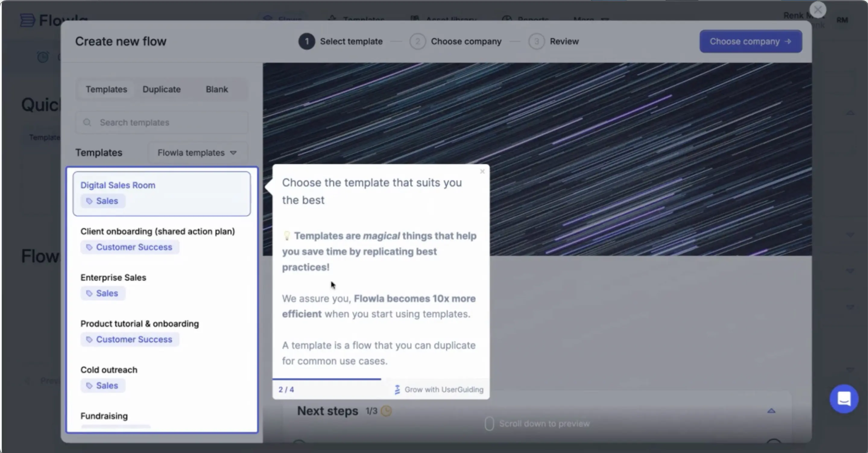Click the Choose company button
This screenshot has width=868, height=453.
750,41
